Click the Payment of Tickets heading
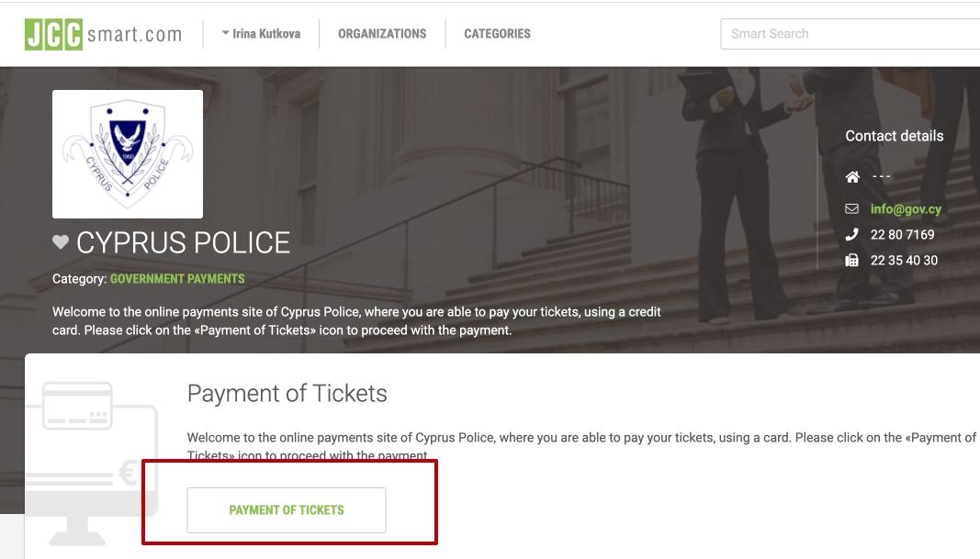The image size is (980, 559). pos(287,394)
